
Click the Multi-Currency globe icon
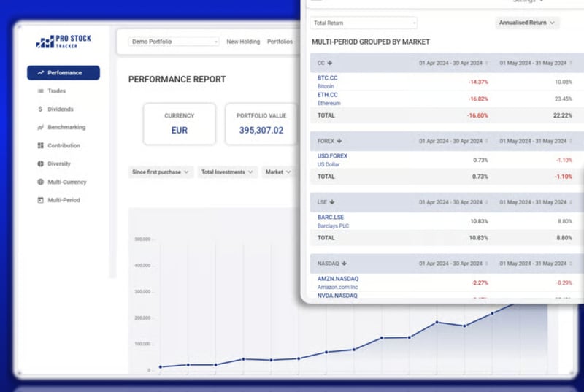point(41,182)
